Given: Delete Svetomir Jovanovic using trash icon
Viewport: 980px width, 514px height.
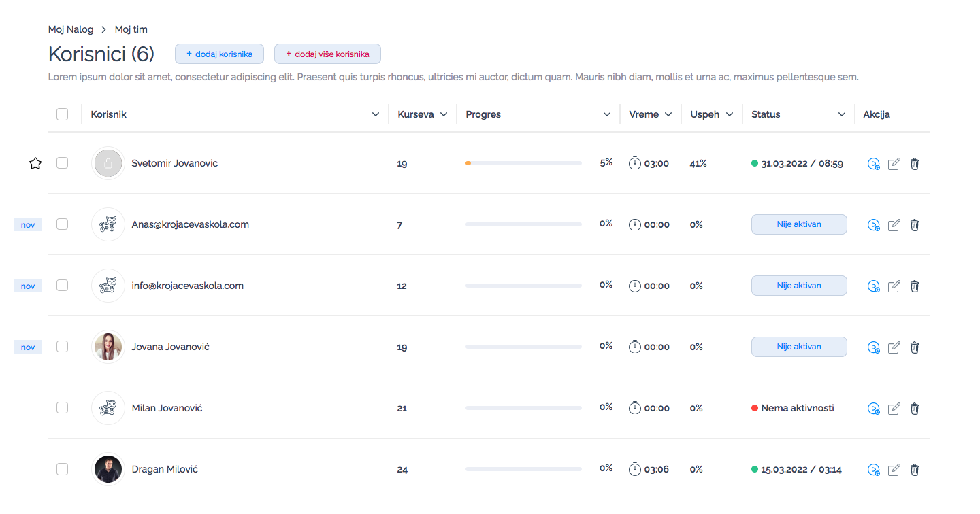Looking at the screenshot, I should pyautogui.click(x=915, y=164).
